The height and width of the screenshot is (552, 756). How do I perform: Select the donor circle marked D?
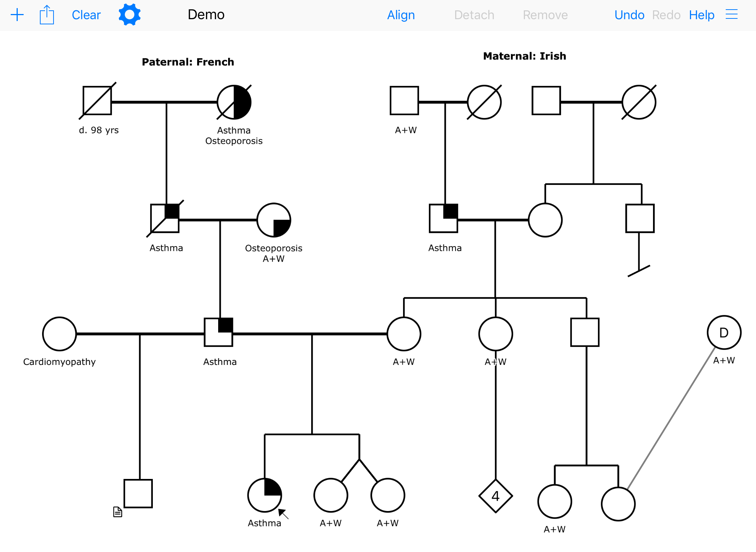[724, 333]
